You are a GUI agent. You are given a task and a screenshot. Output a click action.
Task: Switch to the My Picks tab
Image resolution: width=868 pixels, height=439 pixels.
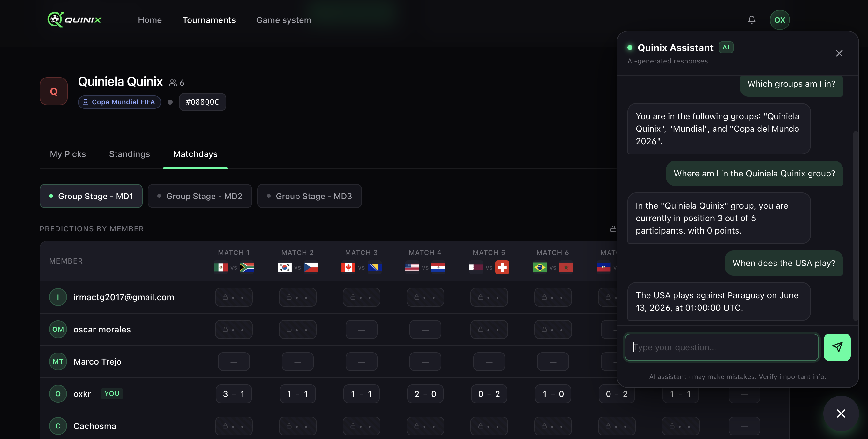68,154
